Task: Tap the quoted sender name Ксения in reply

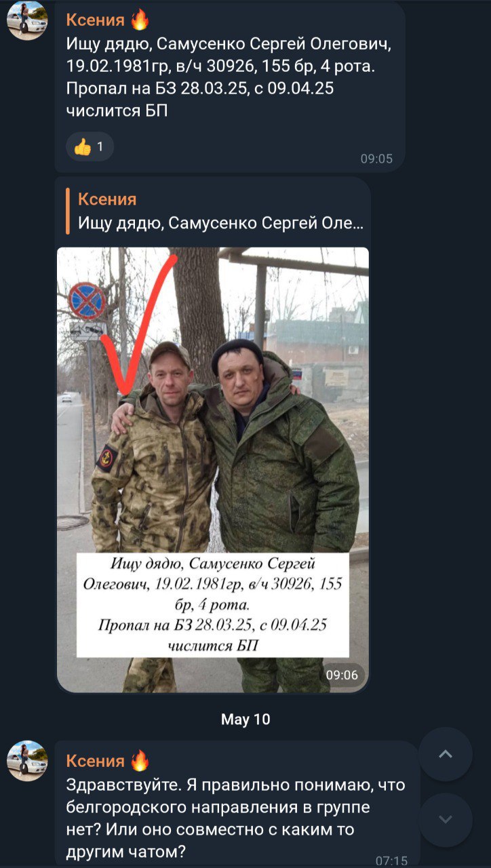Action: [x=107, y=199]
